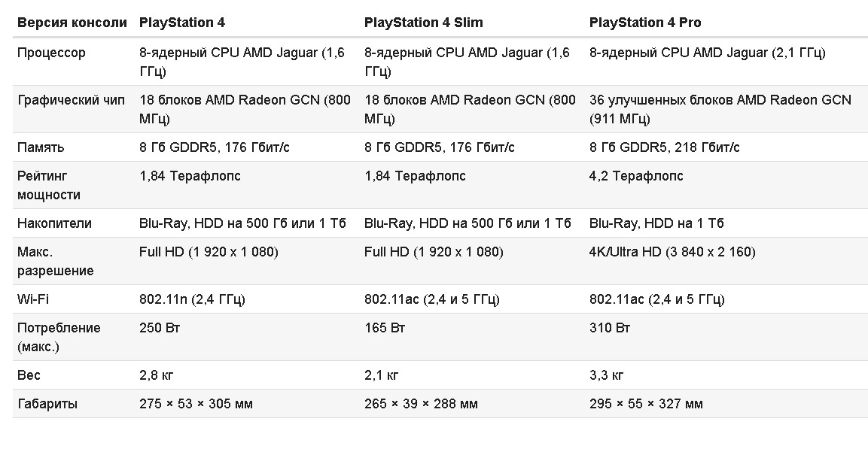This screenshot has height=464, width=868.
Task: Click the Рейтинг мощности row label
Action: (x=49, y=185)
